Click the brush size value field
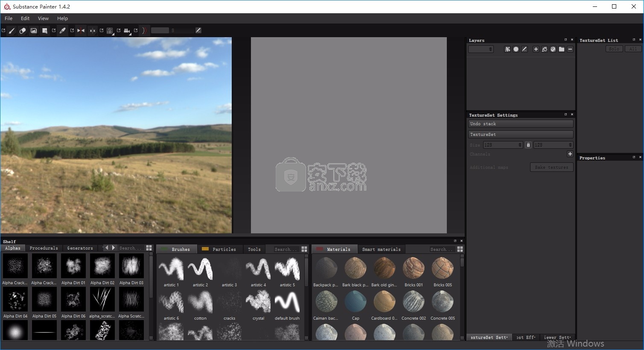Screen dimensions: 644x350 coord(160,30)
